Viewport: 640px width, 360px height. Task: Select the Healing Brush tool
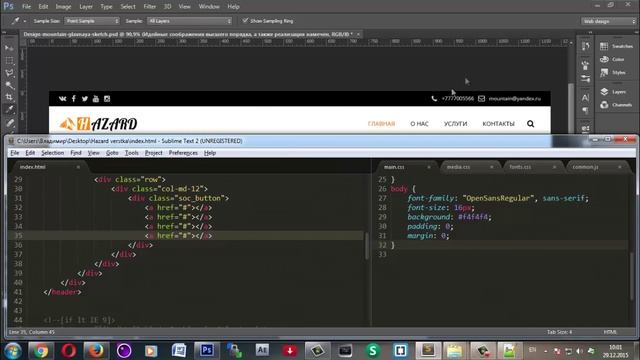[9, 122]
